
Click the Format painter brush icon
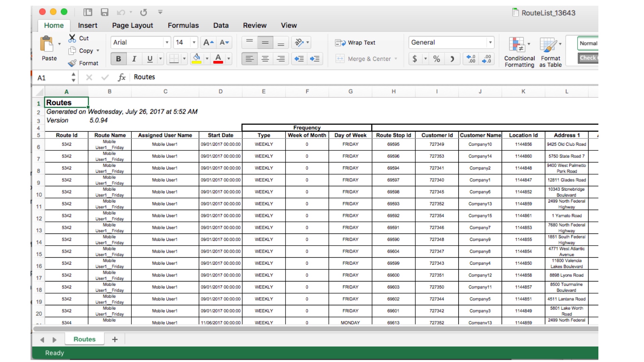coord(72,63)
